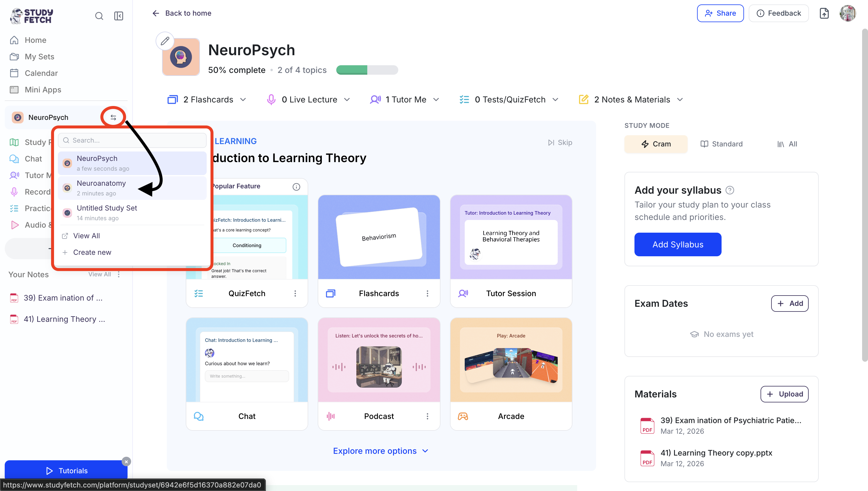Click the Chat card Write something field
This screenshot has height=491, width=868.
click(x=247, y=376)
